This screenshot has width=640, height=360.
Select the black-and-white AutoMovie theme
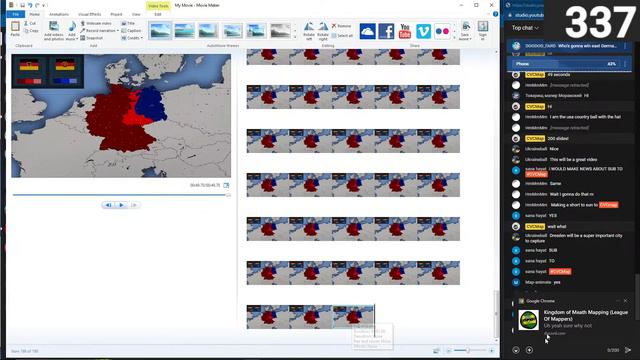tap(280, 31)
